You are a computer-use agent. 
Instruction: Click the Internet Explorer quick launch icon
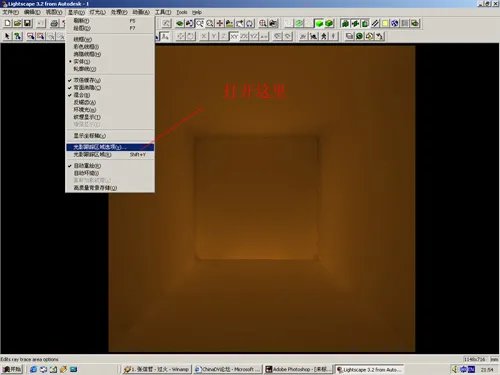pyautogui.click(x=33, y=369)
